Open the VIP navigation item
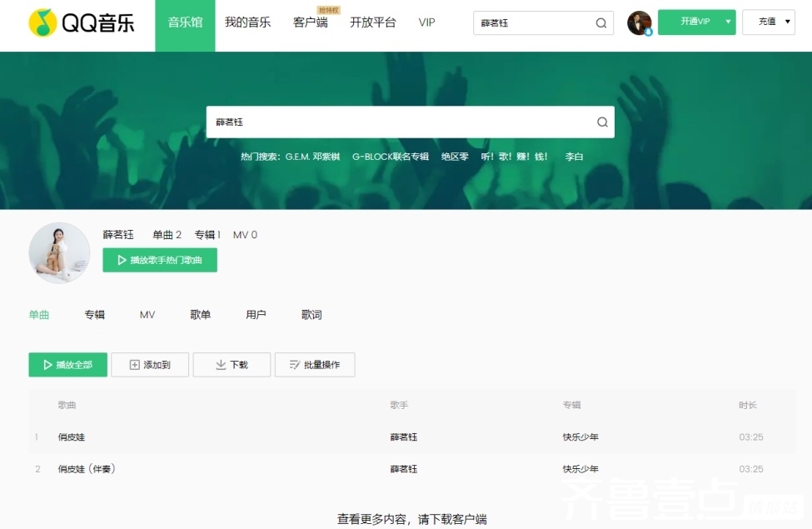 point(426,22)
